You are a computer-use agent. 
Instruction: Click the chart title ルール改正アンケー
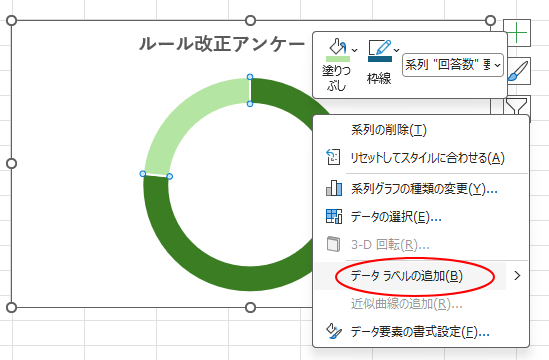[222, 44]
